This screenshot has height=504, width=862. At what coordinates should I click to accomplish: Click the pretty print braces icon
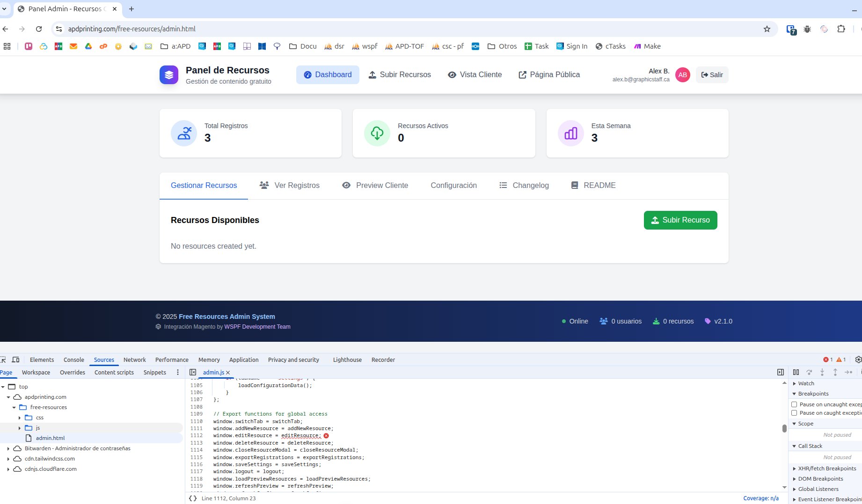point(193,498)
